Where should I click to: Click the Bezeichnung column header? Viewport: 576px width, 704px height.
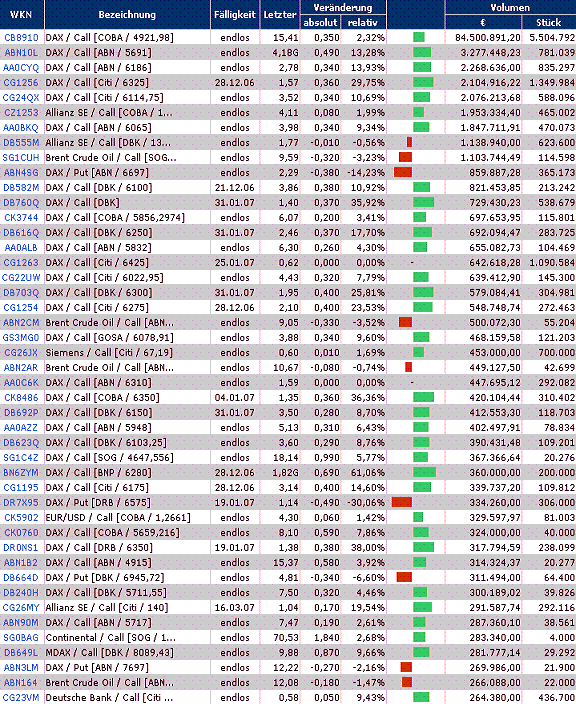(x=127, y=14)
